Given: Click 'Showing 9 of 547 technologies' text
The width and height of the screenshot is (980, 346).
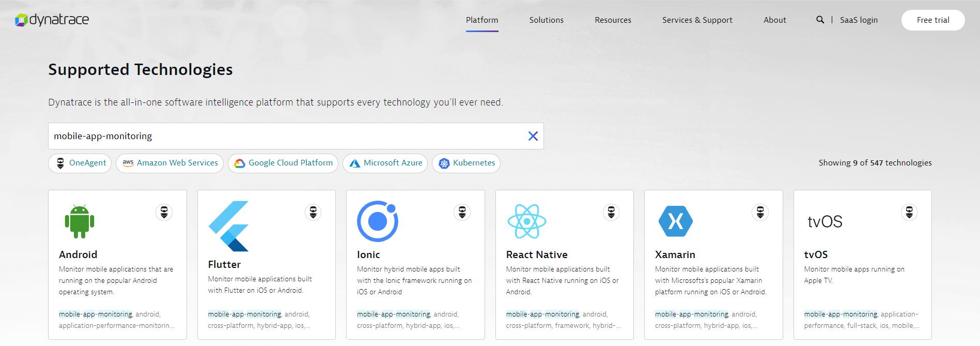Looking at the screenshot, I should [x=875, y=163].
